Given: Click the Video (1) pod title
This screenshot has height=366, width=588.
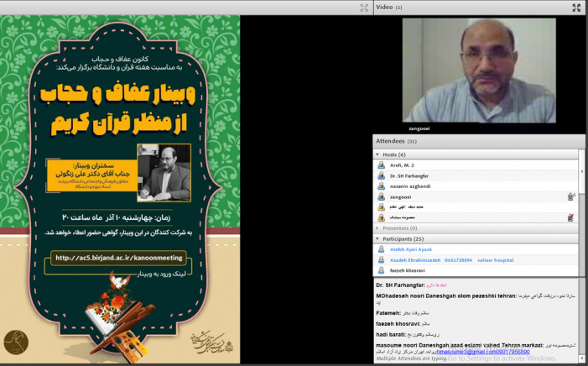Looking at the screenshot, I should (388, 7).
